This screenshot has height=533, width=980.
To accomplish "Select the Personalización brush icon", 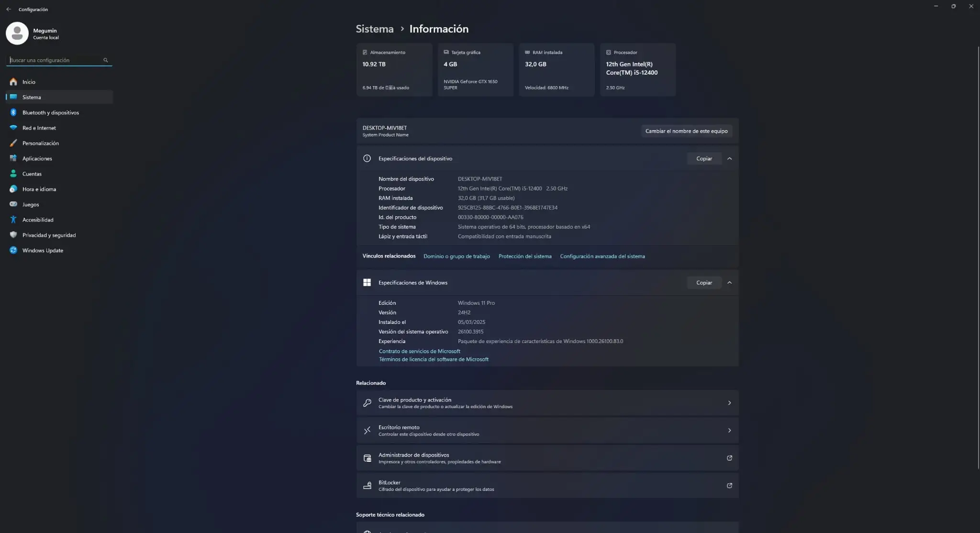I will 13,143.
